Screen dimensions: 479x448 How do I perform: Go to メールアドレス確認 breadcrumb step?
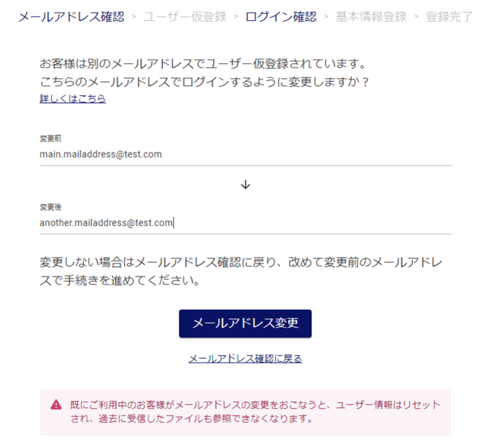pos(71,16)
